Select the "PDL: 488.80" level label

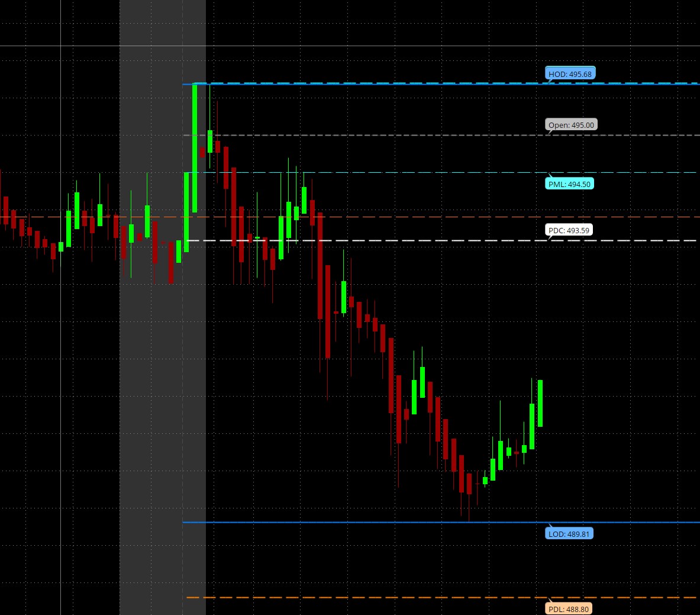(x=568, y=608)
